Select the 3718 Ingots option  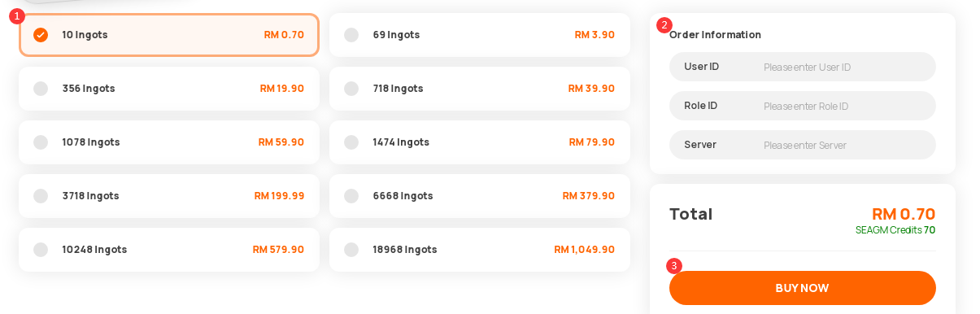click(169, 196)
